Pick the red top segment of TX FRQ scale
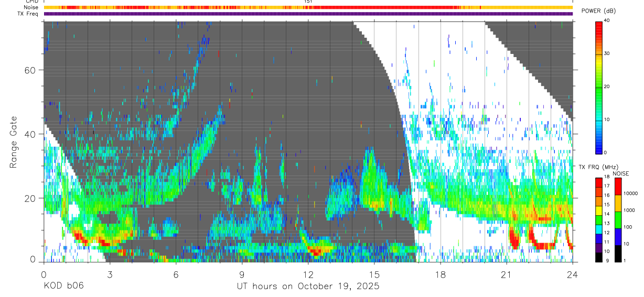Viewport: 644px width, 297px height. click(x=599, y=182)
